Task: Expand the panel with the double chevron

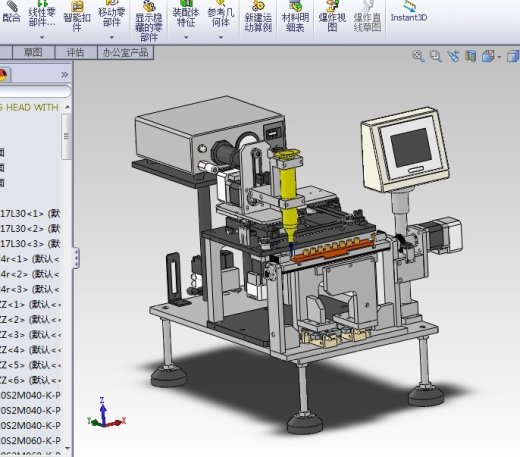Action: coord(65,75)
